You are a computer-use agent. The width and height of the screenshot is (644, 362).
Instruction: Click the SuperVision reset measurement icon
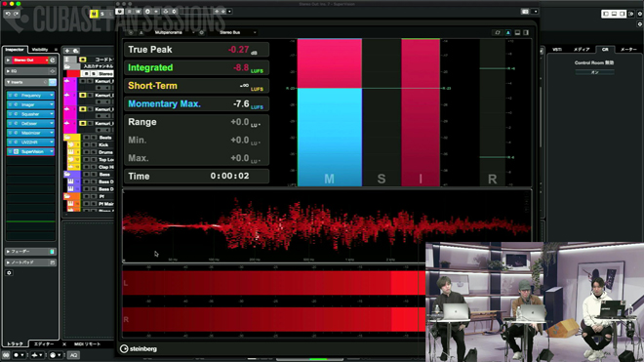click(498, 32)
